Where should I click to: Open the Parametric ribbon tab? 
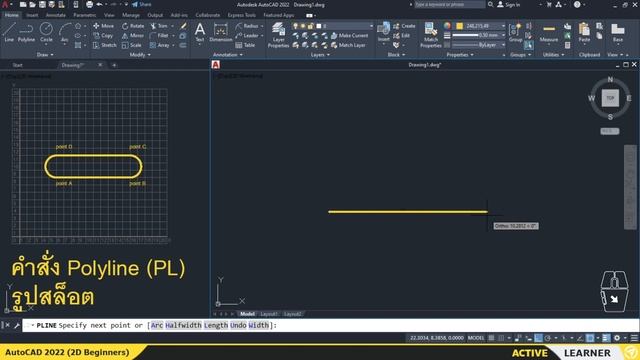pos(84,15)
